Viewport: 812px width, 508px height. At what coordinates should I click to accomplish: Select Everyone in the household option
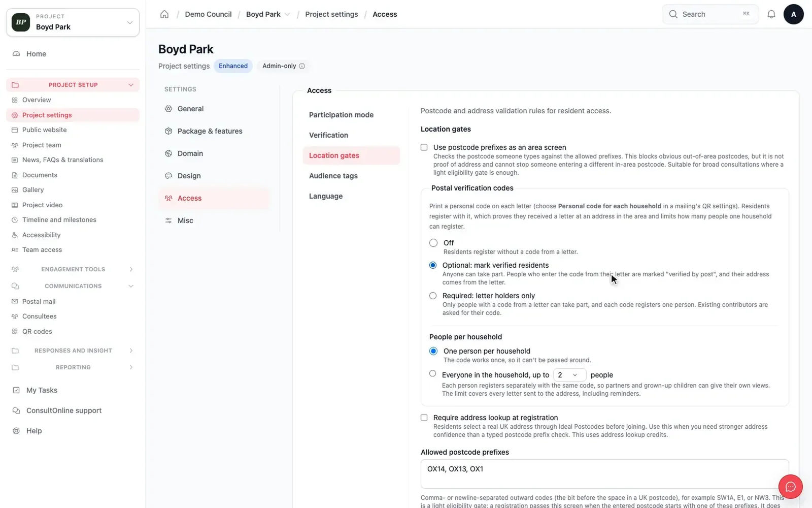(x=432, y=373)
